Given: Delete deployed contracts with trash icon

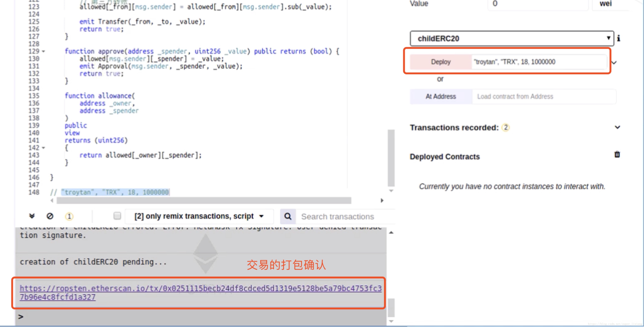Looking at the screenshot, I should [x=617, y=154].
